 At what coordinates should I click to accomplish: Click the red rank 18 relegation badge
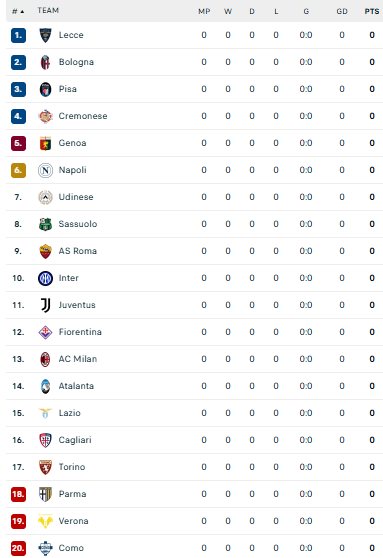tap(18, 494)
